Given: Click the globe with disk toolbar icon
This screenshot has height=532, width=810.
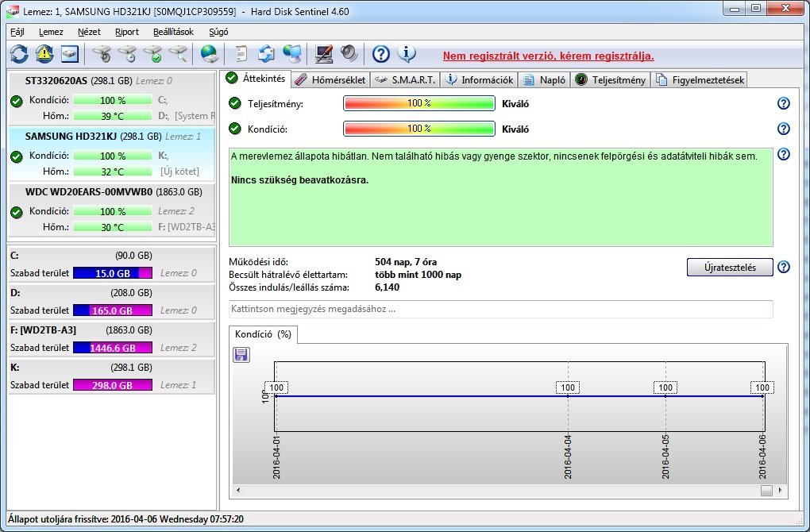Looking at the screenshot, I should pyautogui.click(x=210, y=54).
